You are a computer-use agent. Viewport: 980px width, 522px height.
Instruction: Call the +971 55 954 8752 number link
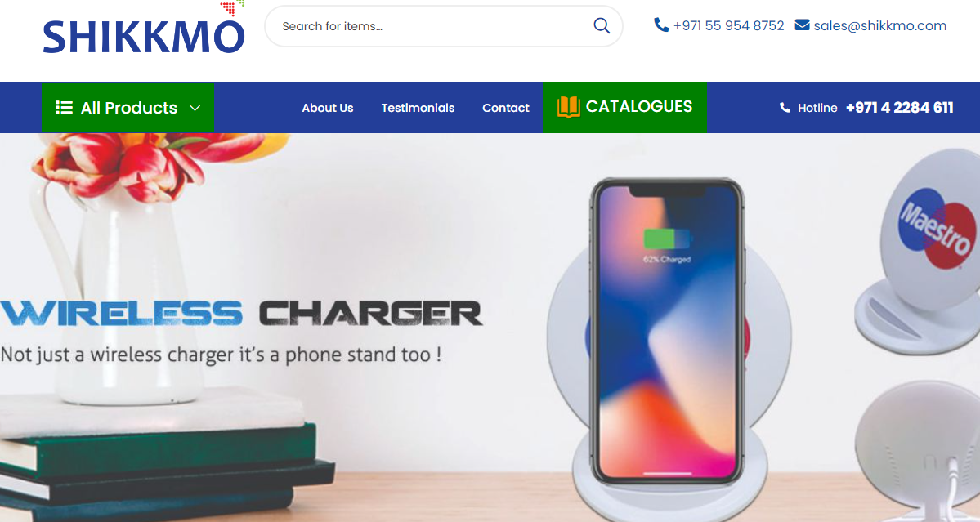[x=728, y=25]
